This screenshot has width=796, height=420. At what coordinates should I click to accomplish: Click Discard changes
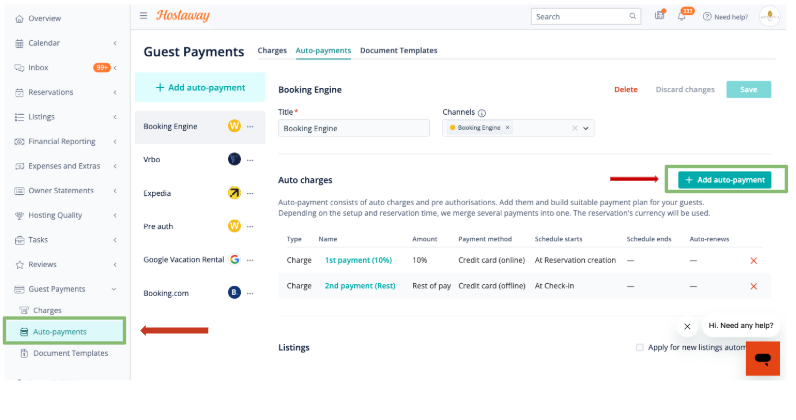pos(685,89)
